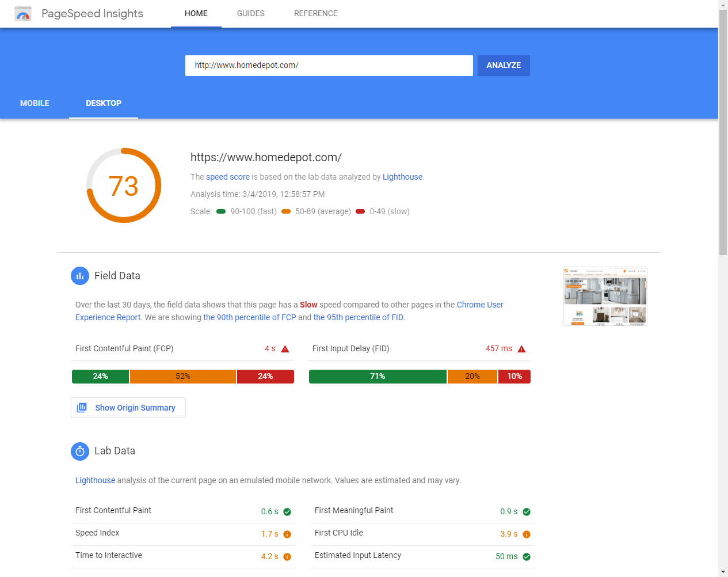Open the 95th percentile of FID link
Viewport: 728px width, 577px height.
click(359, 317)
